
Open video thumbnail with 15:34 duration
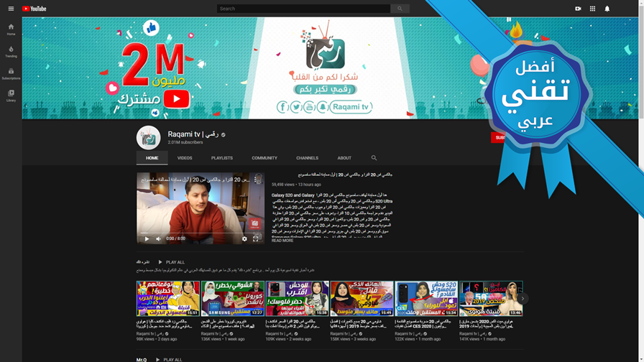pos(426,298)
